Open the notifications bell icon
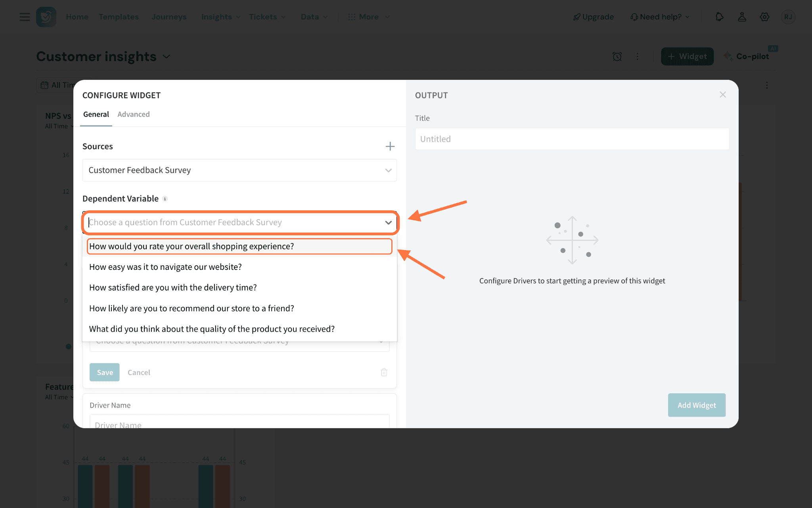This screenshot has height=508, width=812. pos(719,17)
